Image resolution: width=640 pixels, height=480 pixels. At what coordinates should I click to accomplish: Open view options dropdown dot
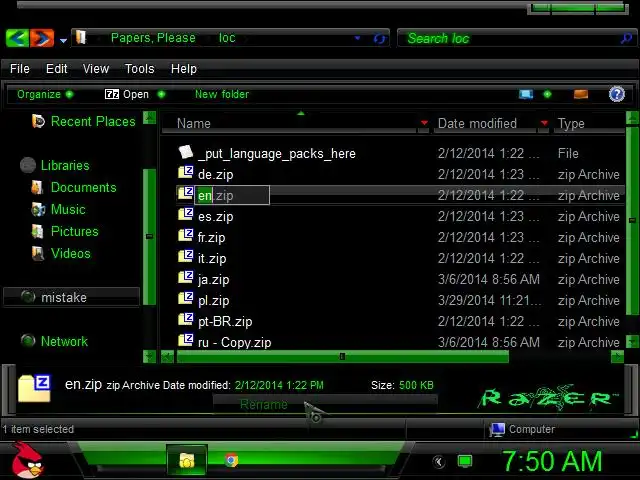click(x=547, y=94)
